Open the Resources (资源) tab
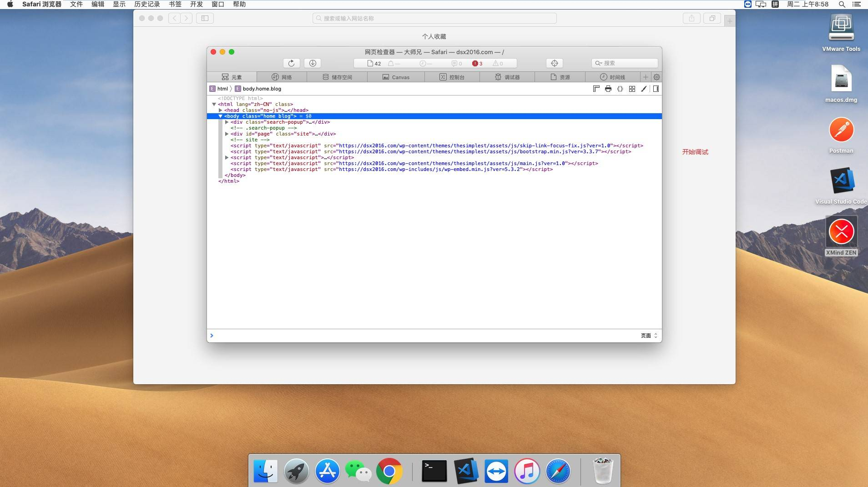Screen dimensions: 868x487 (560, 77)
